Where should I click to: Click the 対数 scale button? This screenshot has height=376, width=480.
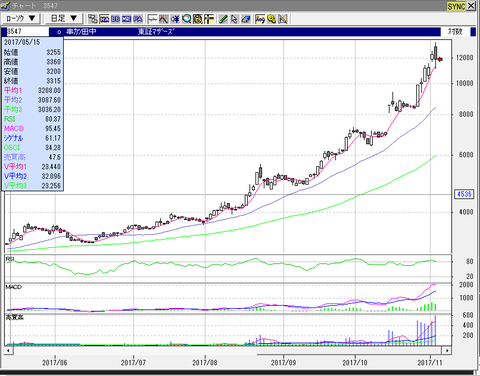pyautogui.click(x=455, y=32)
